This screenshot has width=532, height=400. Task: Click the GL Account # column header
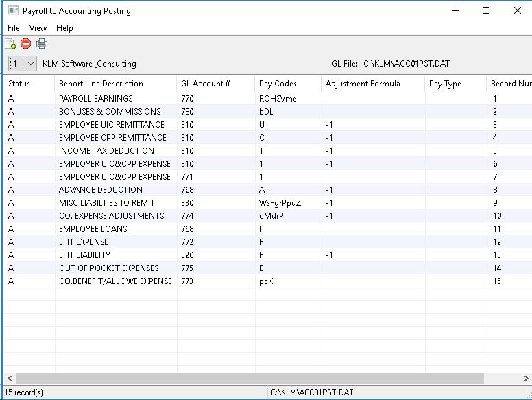[x=216, y=84]
